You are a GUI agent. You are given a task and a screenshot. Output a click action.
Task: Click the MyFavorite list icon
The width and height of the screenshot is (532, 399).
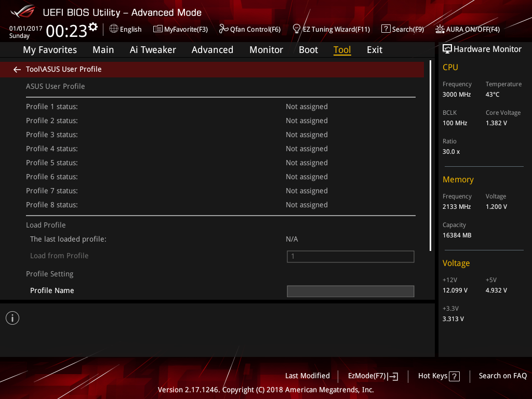pos(158,29)
